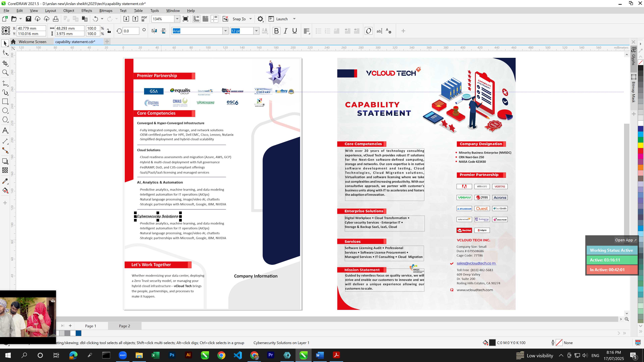Select the Interactive Fill tool

click(5, 190)
